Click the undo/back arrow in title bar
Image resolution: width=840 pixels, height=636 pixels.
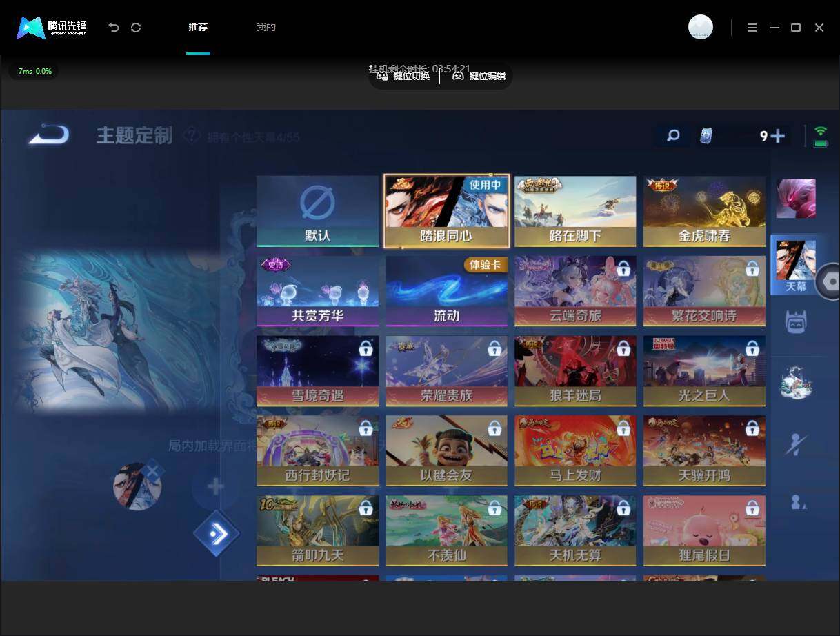coord(114,28)
